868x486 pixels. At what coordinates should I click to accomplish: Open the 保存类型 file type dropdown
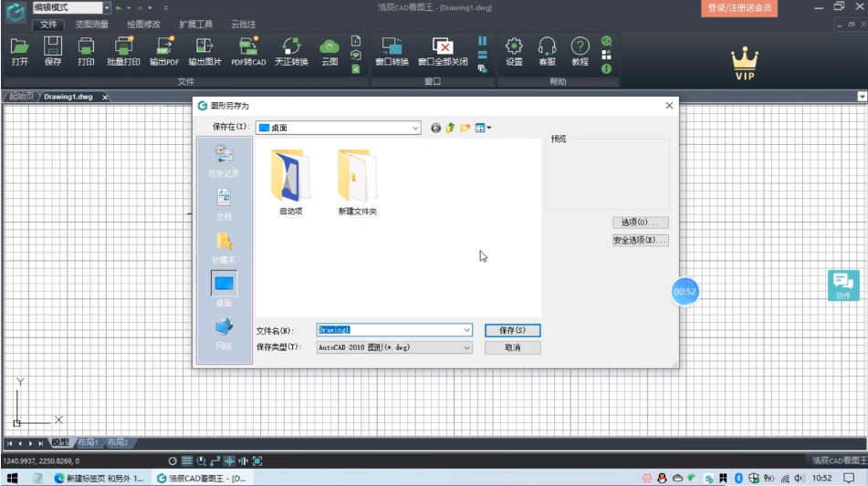[x=466, y=347]
